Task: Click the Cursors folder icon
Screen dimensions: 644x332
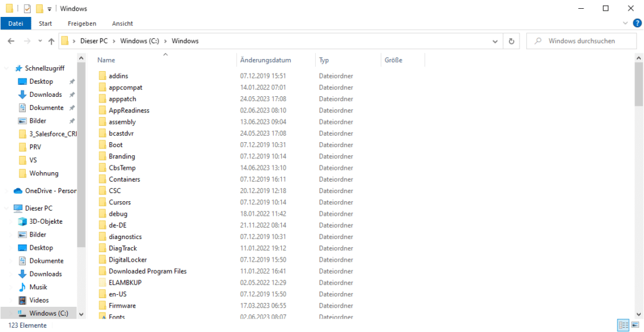Action: [x=103, y=202]
